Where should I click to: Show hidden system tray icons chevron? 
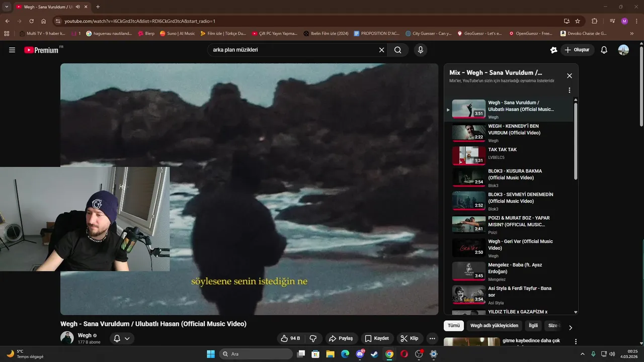(583, 354)
